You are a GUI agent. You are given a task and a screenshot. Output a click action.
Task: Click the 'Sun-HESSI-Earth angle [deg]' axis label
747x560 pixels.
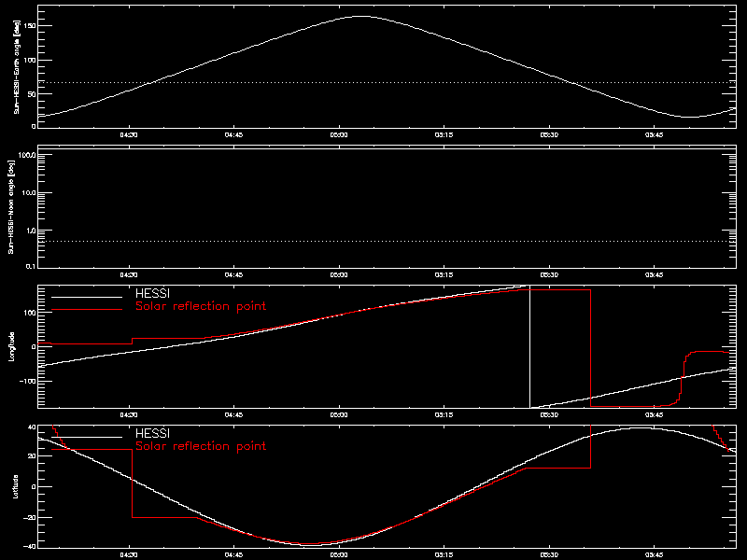tap(17, 66)
